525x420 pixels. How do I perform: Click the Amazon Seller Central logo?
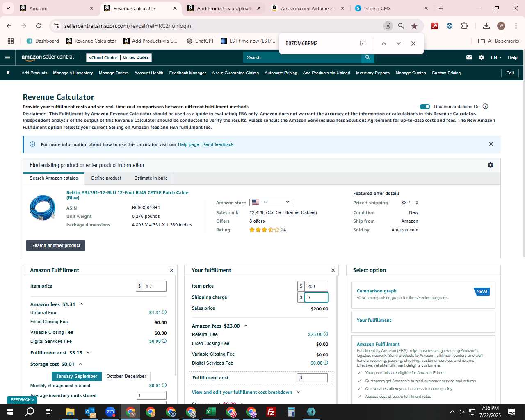coord(48,57)
